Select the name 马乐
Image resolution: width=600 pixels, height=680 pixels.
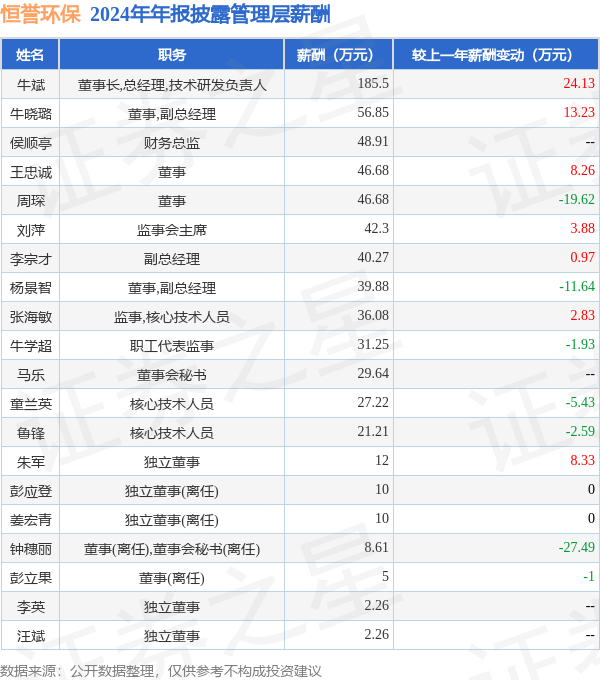coord(30,375)
